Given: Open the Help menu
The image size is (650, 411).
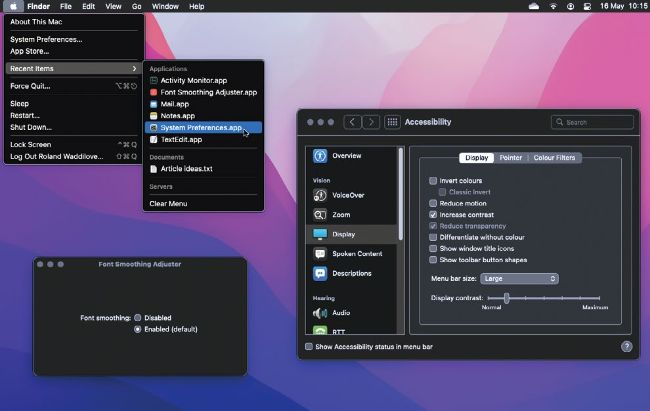Looking at the screenshot, I should [196, 6].
